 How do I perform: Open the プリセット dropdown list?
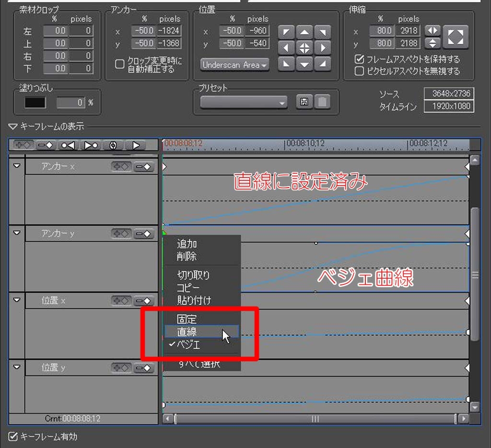[x=244, y=102]
